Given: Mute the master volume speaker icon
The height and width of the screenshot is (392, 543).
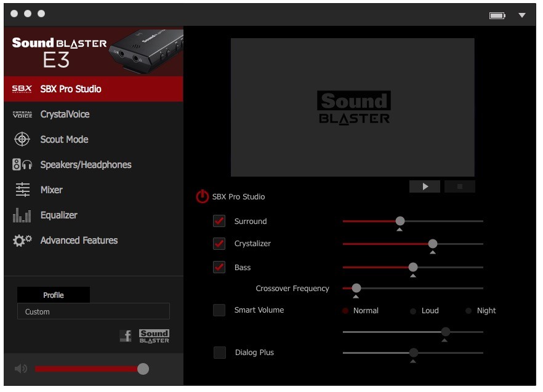Looking at the screenshot, I should 21,369.
